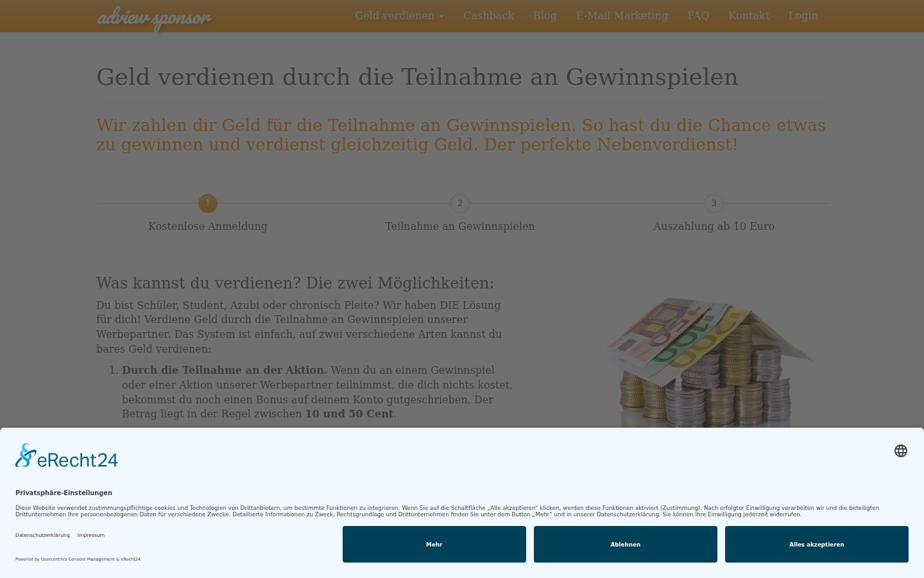Click heading Was kannst du verdienen
Viewport: 924px width, 578px height.
click(x=295, y=283)
